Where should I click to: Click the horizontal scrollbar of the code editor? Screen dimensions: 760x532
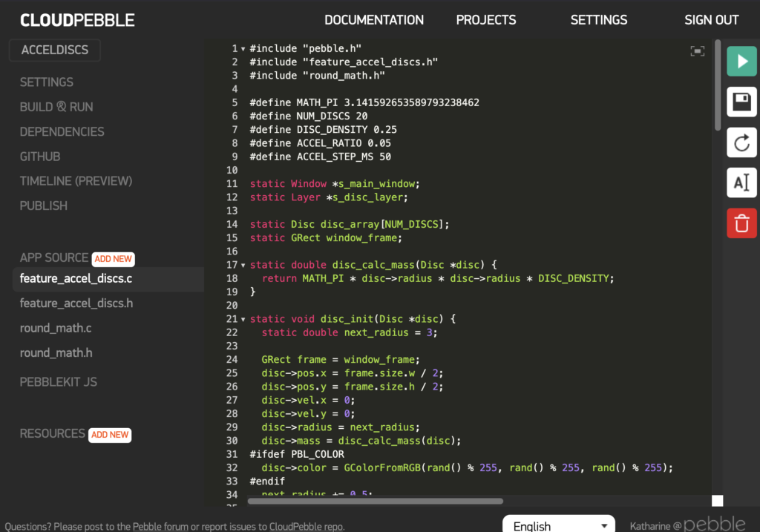[375, 501]
